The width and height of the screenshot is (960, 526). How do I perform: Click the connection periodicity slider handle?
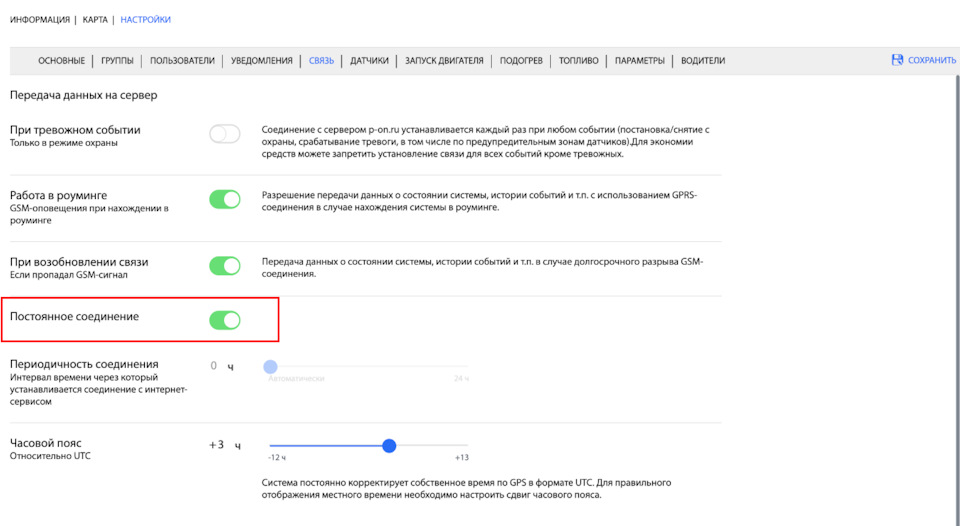(270, 367)
